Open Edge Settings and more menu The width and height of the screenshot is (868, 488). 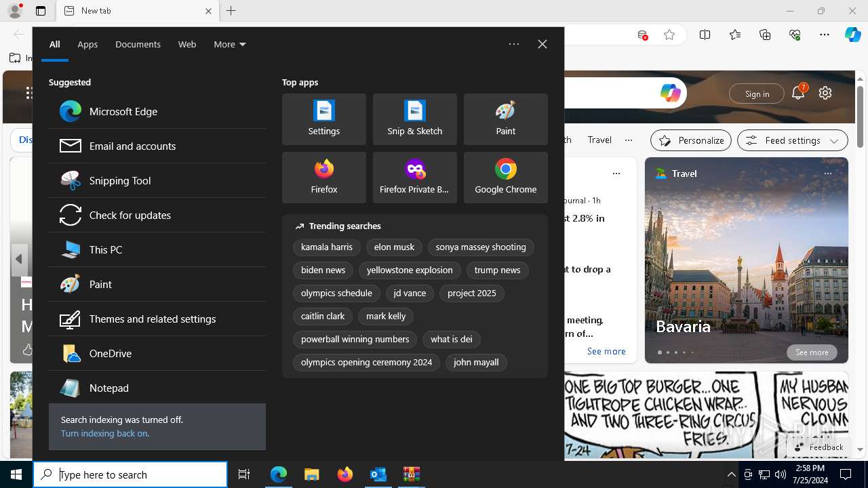point(825,35)
